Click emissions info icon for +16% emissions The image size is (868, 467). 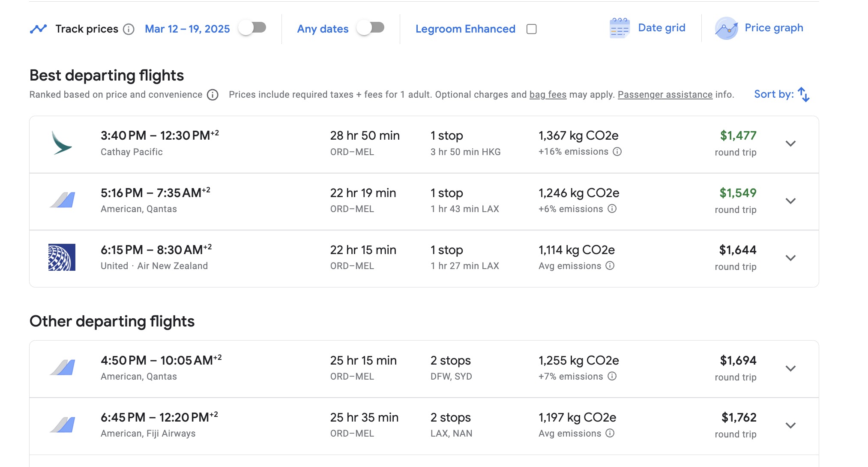click(617, 152)
